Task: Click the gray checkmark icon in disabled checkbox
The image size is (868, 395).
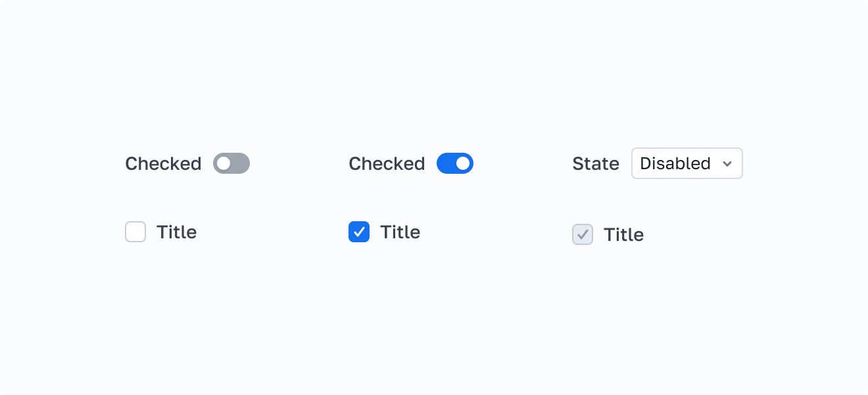Action: (x=583, y=234)
